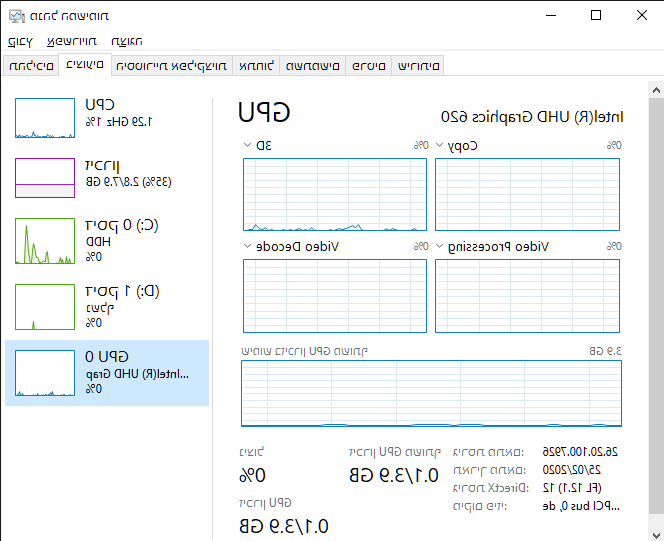Open the File (קובץ) menu
664x541 pixels.
(20, 41)
